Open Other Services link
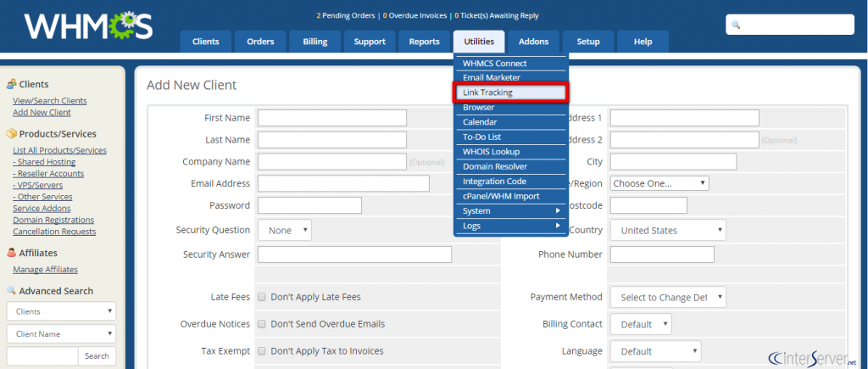The height and width of the screenshot is (369, 868). point(42,197)
